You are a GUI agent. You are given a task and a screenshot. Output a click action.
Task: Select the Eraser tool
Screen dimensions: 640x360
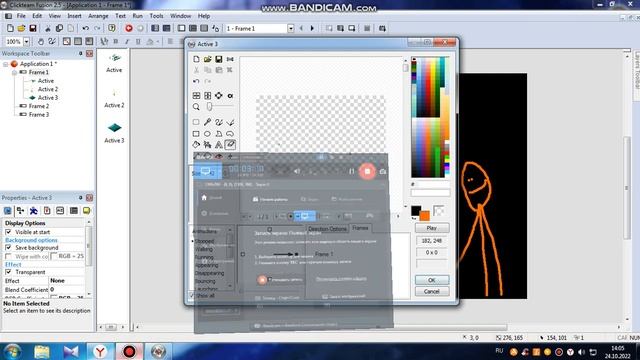click(x=230, y=144)
